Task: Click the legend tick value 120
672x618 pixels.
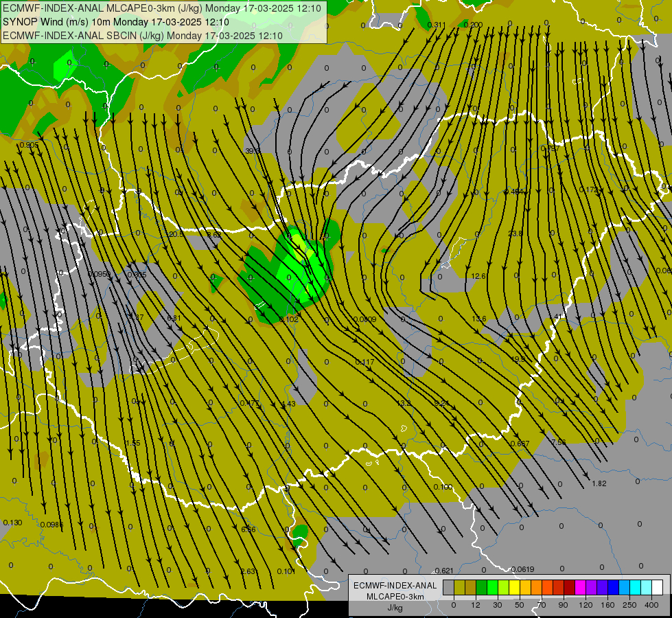Action: point(586,605)
